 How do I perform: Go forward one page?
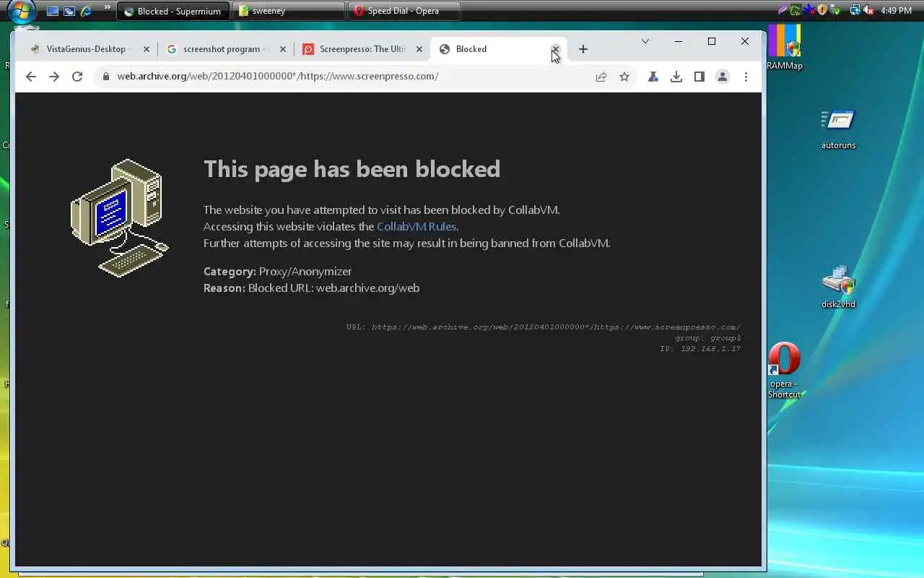coord(54,77)
